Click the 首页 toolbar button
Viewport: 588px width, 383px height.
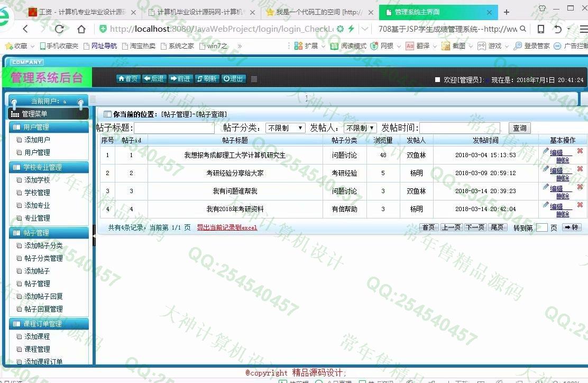click(128, 79)
